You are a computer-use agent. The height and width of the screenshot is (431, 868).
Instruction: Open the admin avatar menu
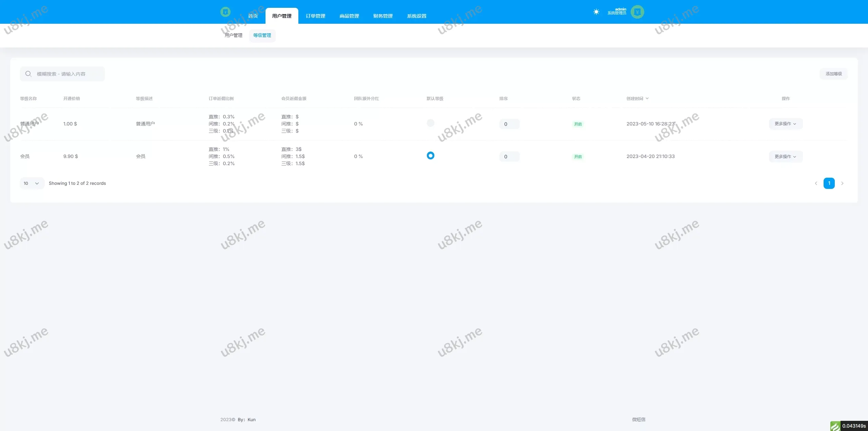tap(637, 12)
